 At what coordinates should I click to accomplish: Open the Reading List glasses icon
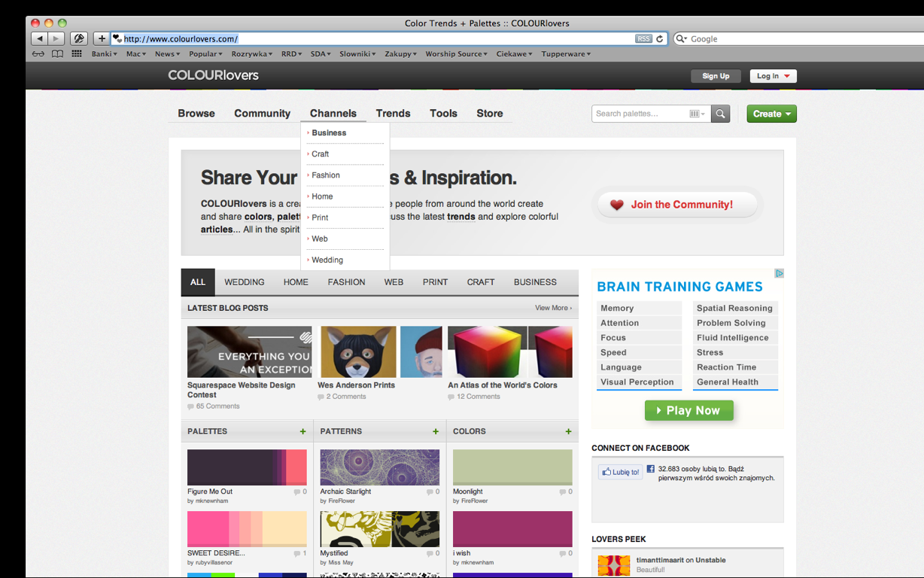tap(38, 54)
